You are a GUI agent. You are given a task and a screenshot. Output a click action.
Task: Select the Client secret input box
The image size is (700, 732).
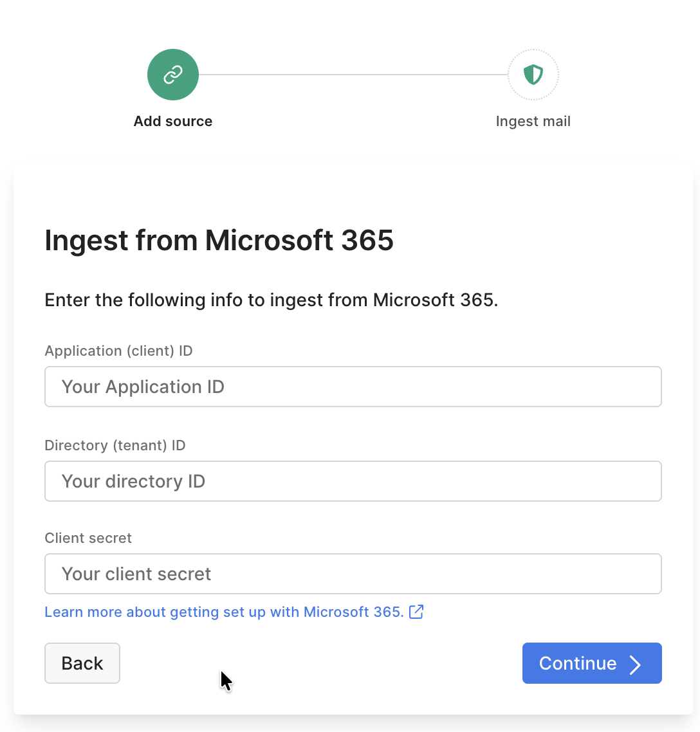[x=353, y=574]
